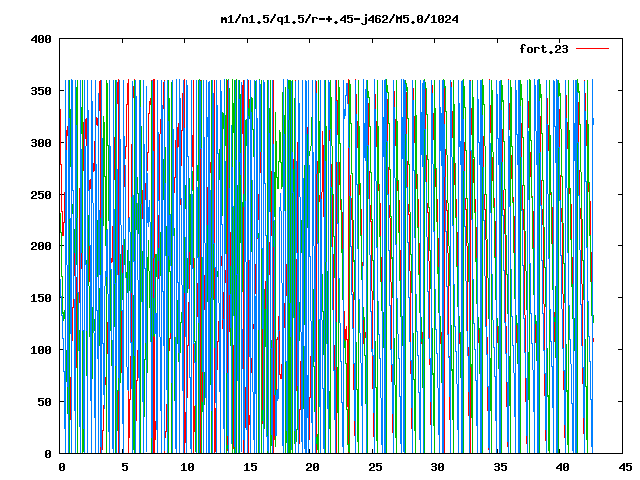Click the red legend line sample
This screenshot has height=480, width=640.
coord(592,49)
